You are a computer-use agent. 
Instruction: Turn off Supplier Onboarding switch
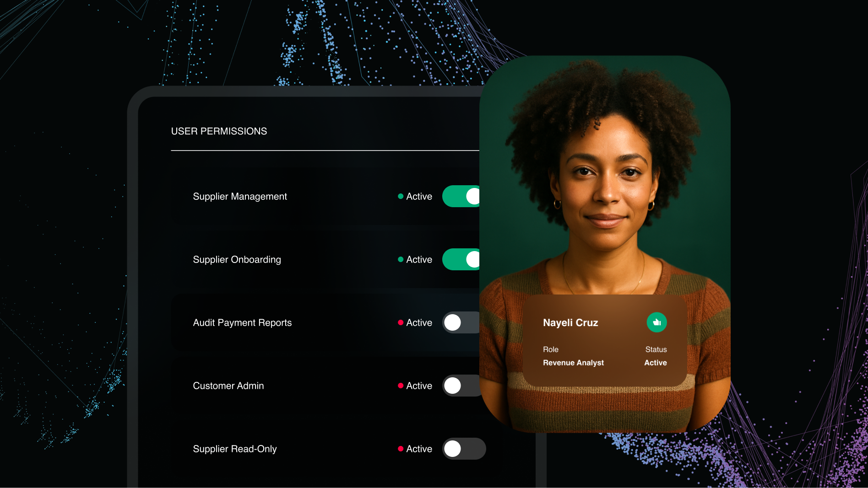[x=461, y=259]
